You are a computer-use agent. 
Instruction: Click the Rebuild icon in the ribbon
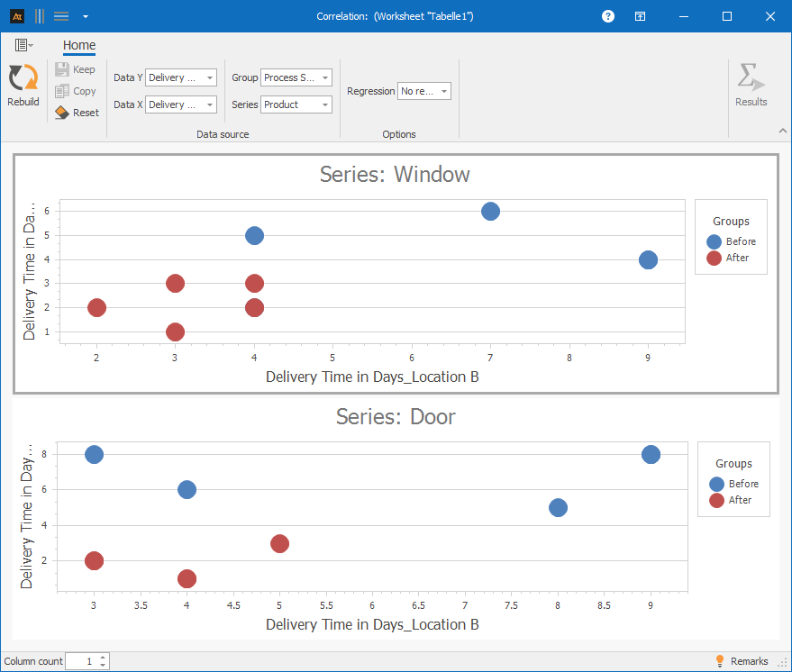point(23,79)
